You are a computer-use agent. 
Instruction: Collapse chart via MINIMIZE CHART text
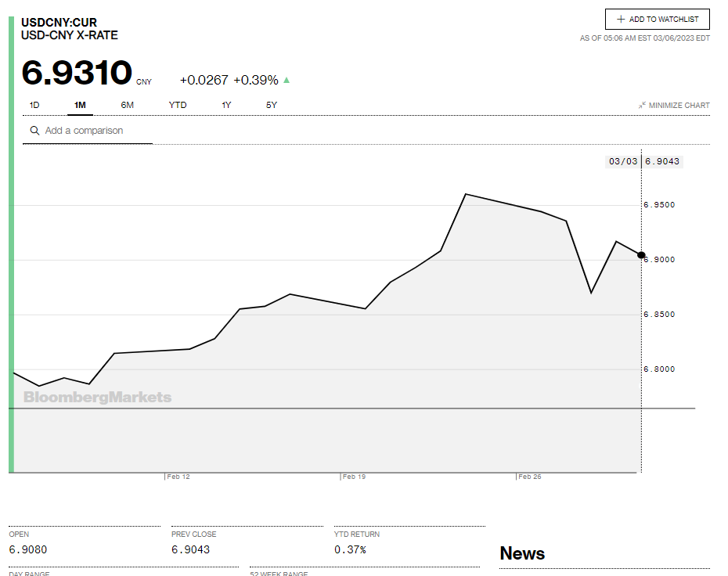pos(679,106)
